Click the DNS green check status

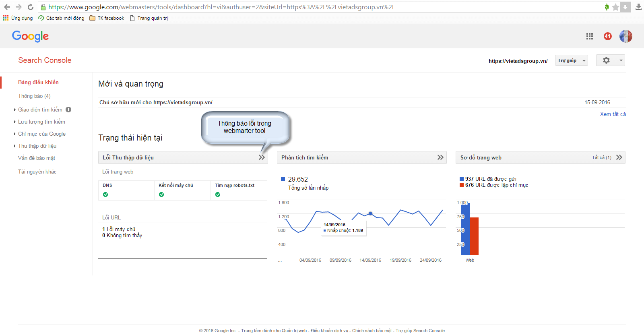click(x=105, y=194)
